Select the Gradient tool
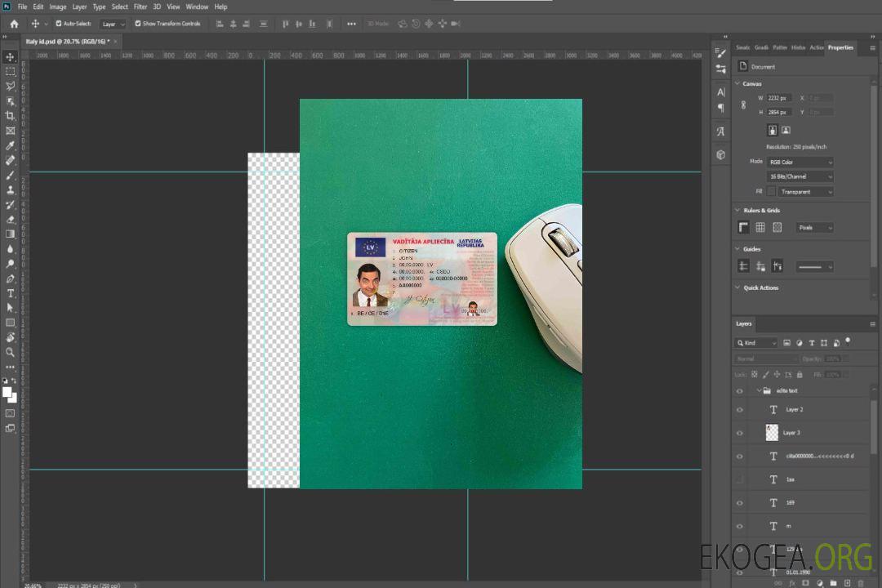Screen dimensions: 882x588 [x=10, y=234]
